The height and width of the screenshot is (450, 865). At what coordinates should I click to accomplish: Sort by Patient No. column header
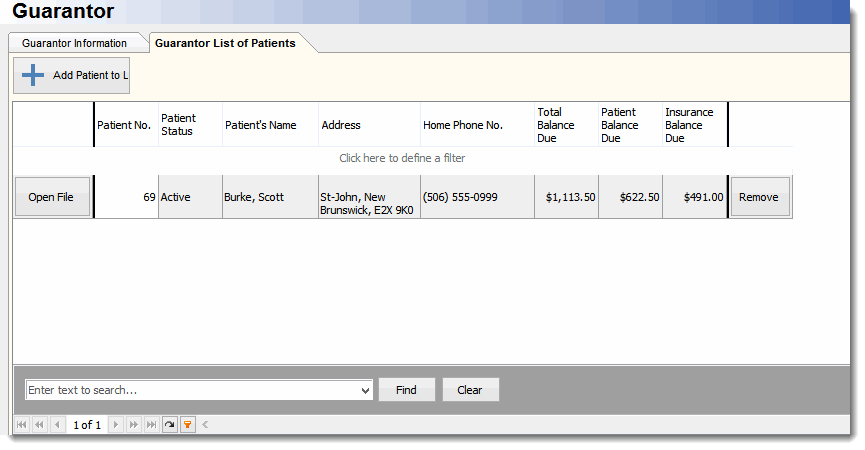tap(126, 125)
